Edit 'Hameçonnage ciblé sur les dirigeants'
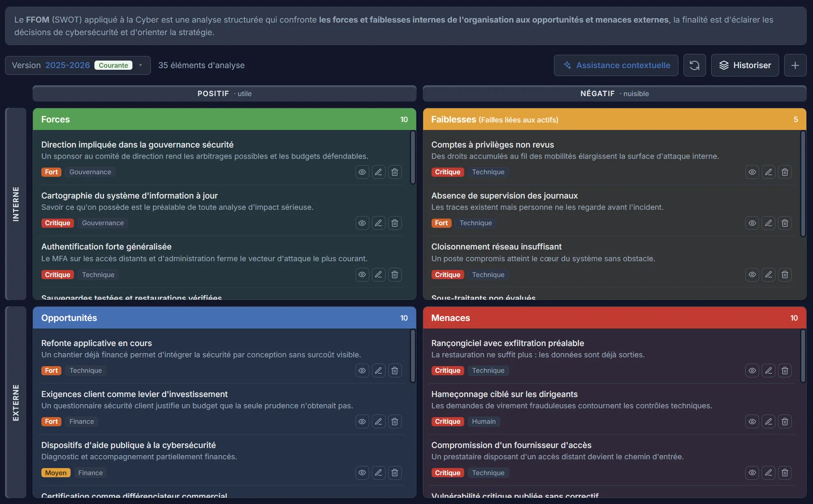Screen dimensions: 813x504 [x=769, y=422]
